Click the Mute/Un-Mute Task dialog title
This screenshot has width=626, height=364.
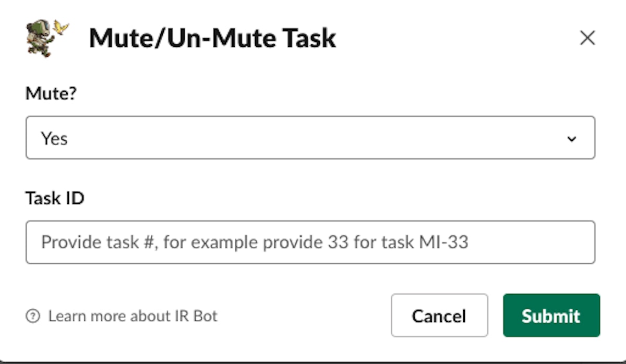coord(212,38)
